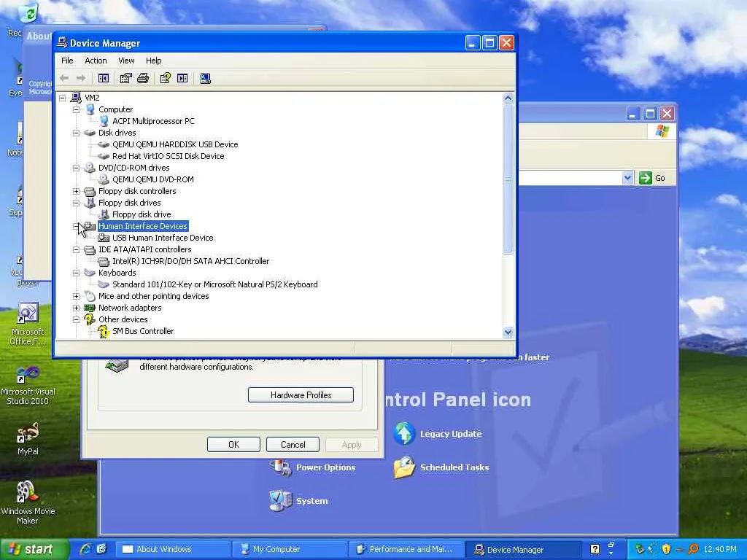The height and width of the screenshot is (560, 747).
Task: Click scrollbar up arrow in device tree
Action: [x=508, y=98]
